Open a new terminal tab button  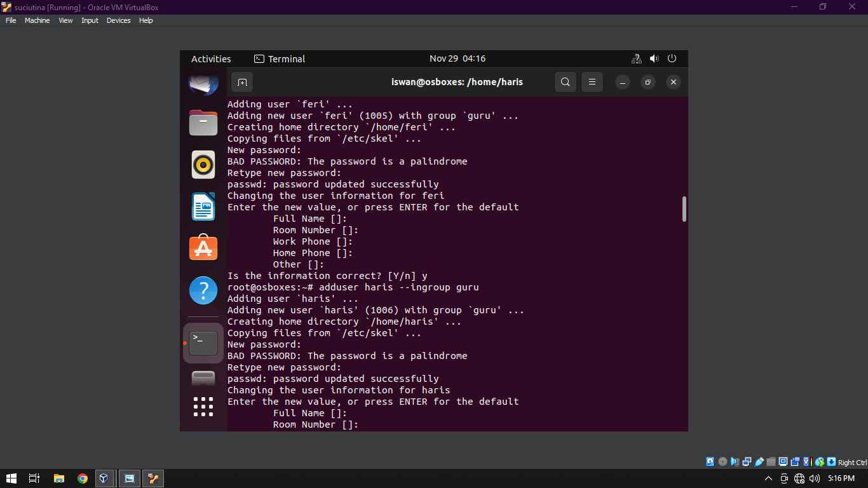(x=242, y=82)
